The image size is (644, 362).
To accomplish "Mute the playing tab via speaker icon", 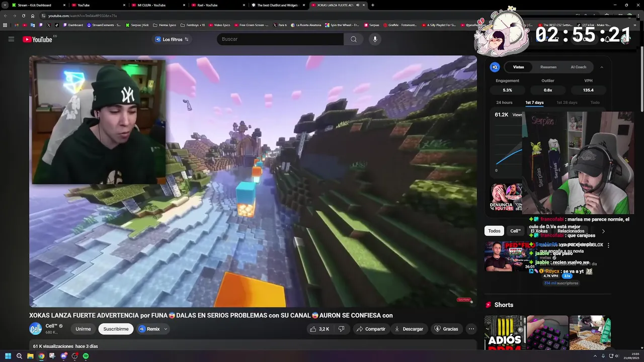I will (x=357, y=5).
